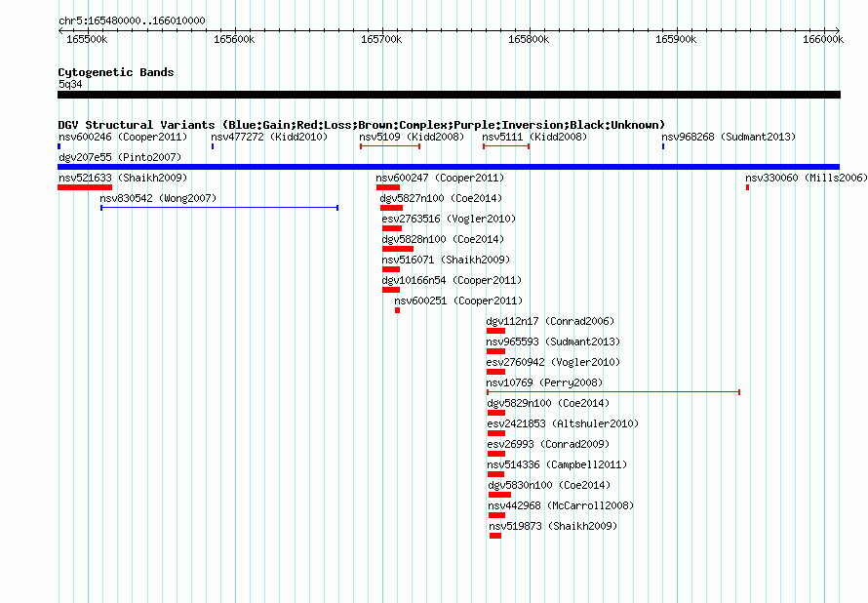Image resolution: width=868 pixels, height=603 pixels.
Task: Click the nsv968268 (Sudmant2013) variant label
Action: pos(729,137)
